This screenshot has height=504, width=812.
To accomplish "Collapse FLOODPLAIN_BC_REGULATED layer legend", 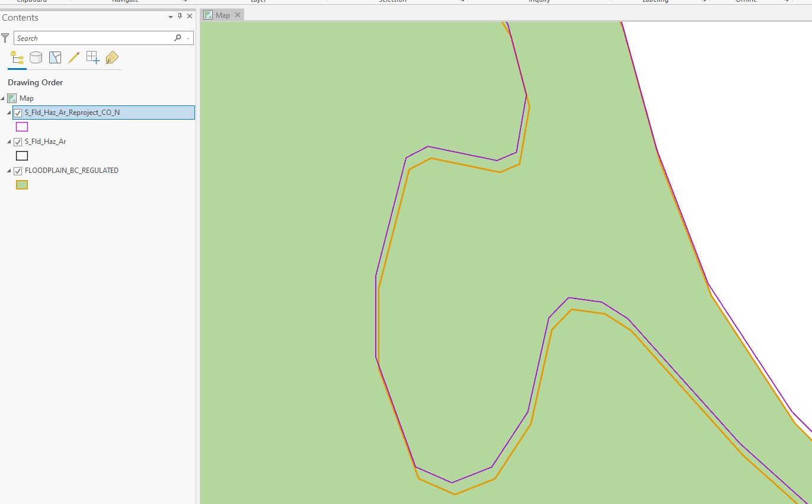I will coord(9,171).
